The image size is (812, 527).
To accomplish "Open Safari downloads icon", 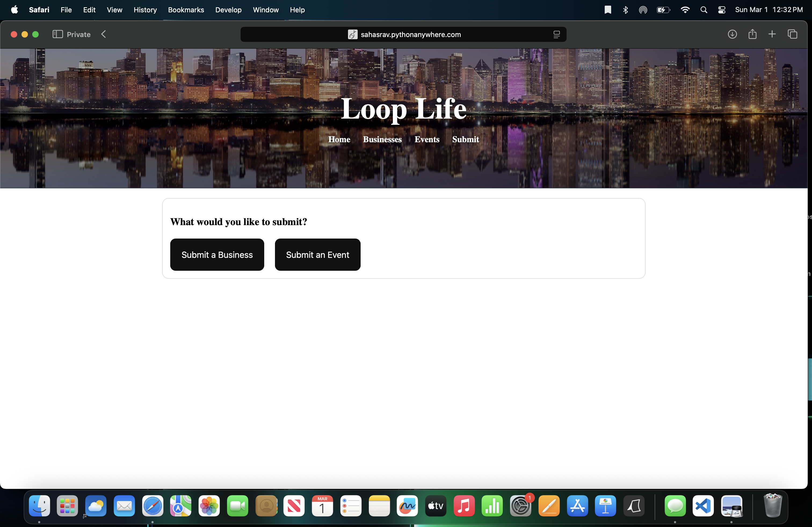I will 732,34.
